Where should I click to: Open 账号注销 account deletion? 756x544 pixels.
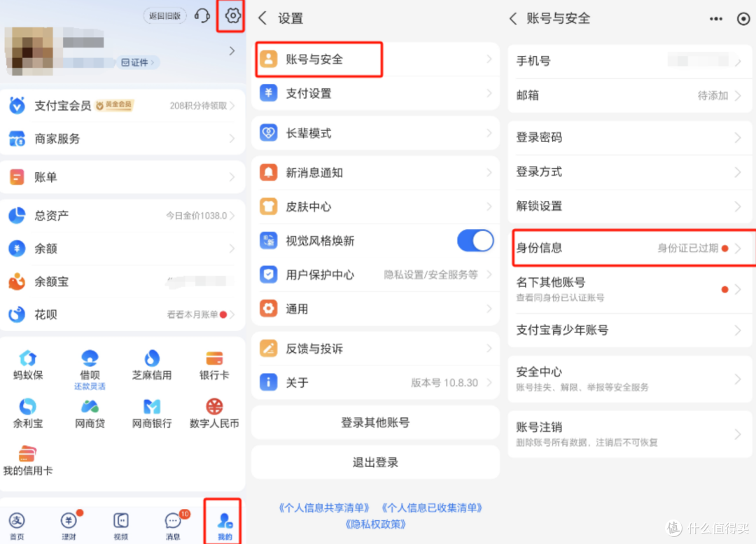pyautogui.click(x=630, y=434)
